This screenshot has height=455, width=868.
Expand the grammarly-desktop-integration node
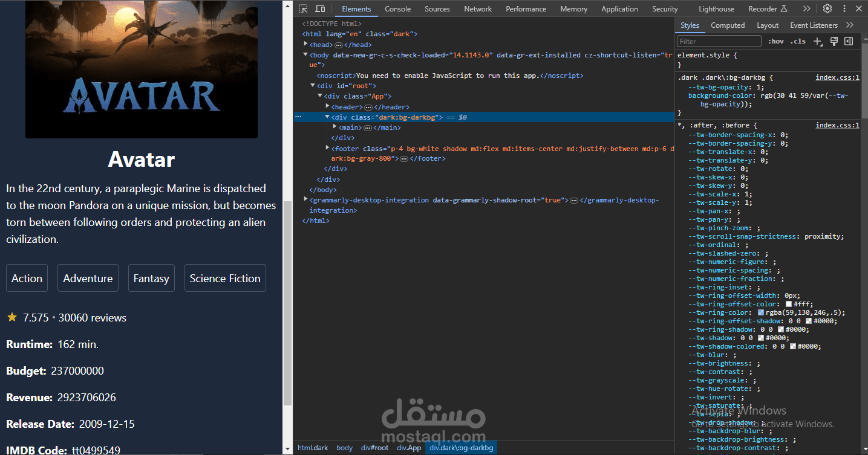305,199
